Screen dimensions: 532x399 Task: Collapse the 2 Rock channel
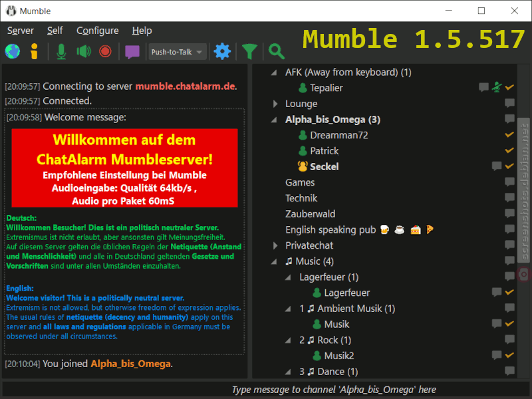288,340
